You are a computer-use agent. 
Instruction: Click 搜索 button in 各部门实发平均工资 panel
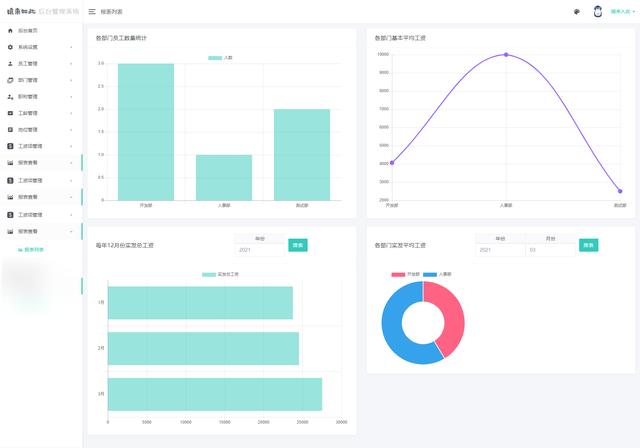coord(588,245)
